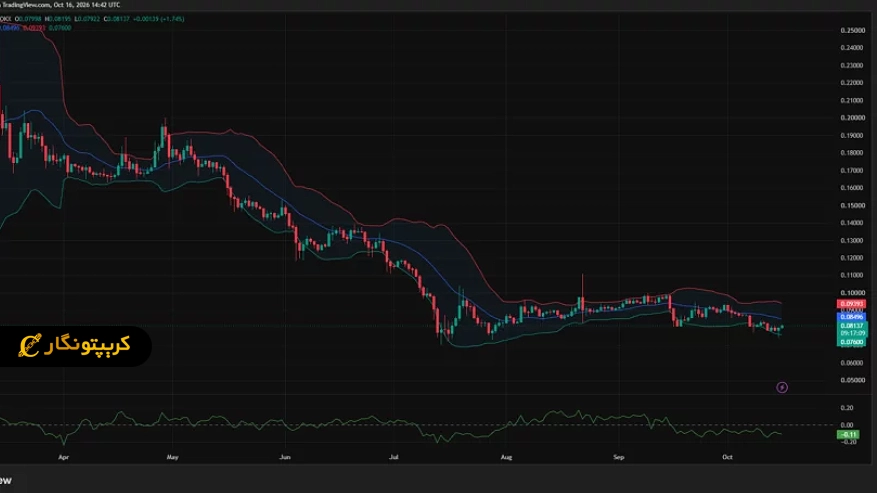Click the 0.00 indicator pane axis label

coord(847,425)
